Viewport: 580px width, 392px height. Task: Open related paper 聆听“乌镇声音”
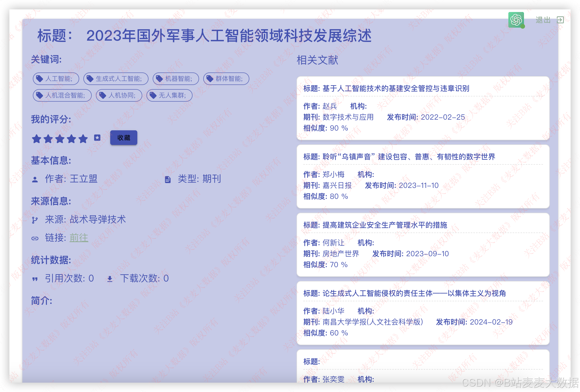[409, 157]
